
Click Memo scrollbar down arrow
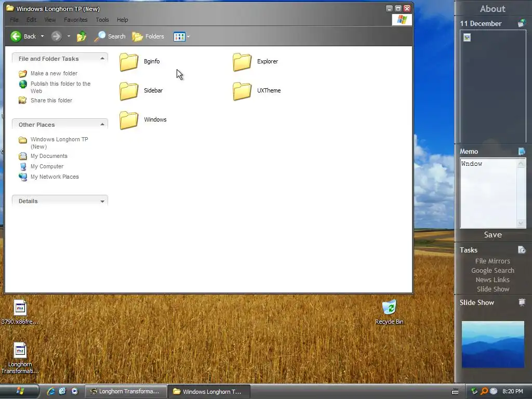[521, 223]
